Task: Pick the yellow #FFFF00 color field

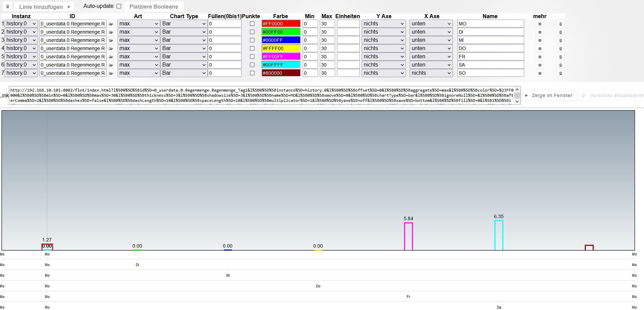Action: (281, 48)
